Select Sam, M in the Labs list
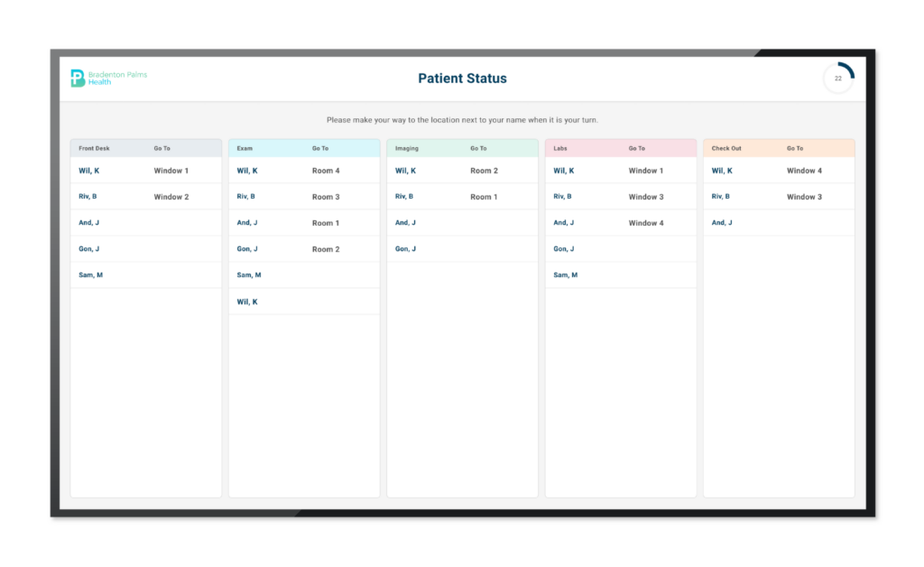 click(x=565, y=275)
